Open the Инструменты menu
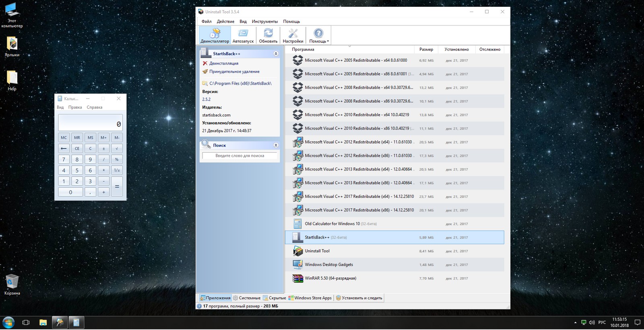 coord(264,21)
